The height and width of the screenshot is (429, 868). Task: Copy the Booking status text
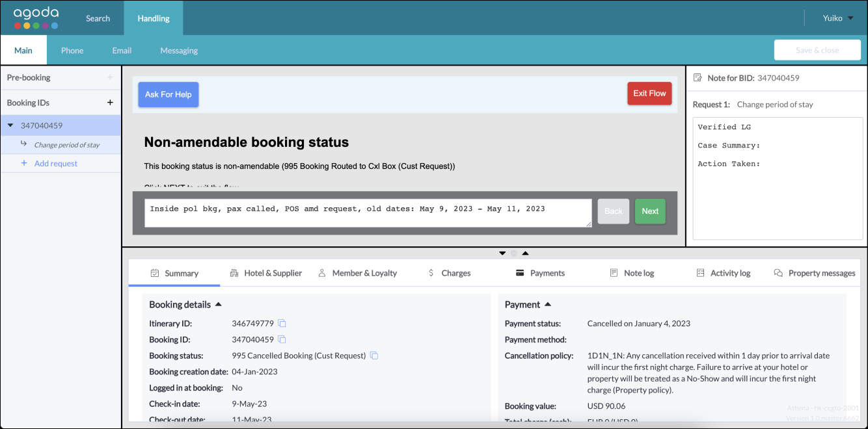[374, 356]
